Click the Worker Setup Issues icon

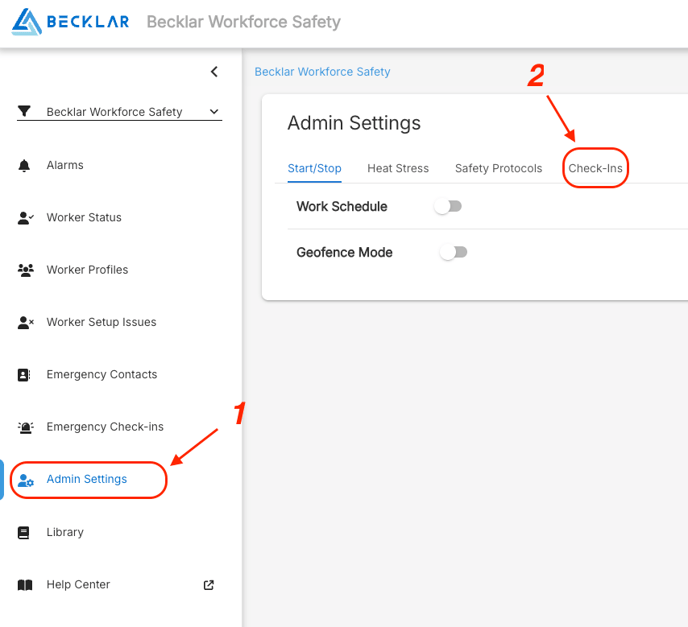pos(26,323)
